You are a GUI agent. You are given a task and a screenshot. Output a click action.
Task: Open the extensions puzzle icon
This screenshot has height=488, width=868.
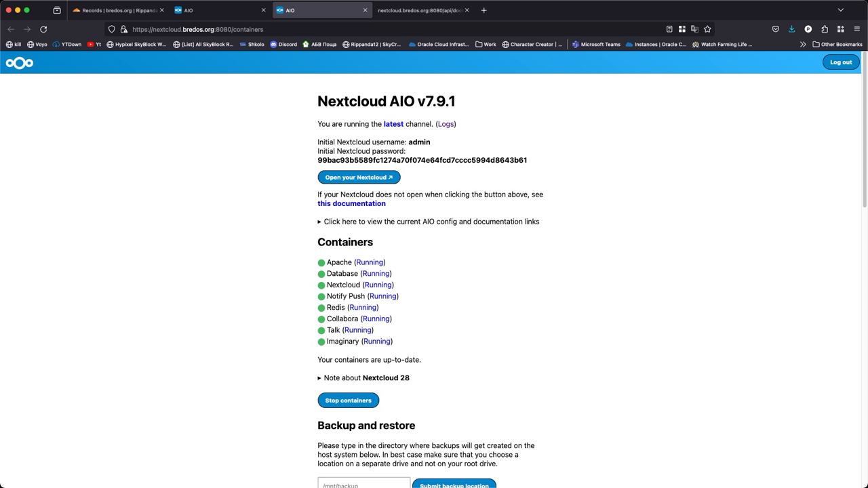coord(825,29)
